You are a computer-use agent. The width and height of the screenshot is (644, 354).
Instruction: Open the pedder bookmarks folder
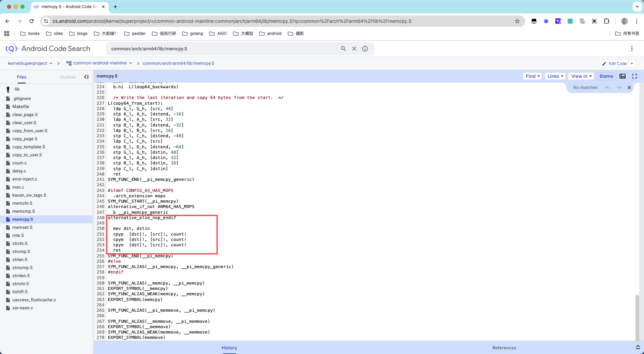[x=135, y=34]
